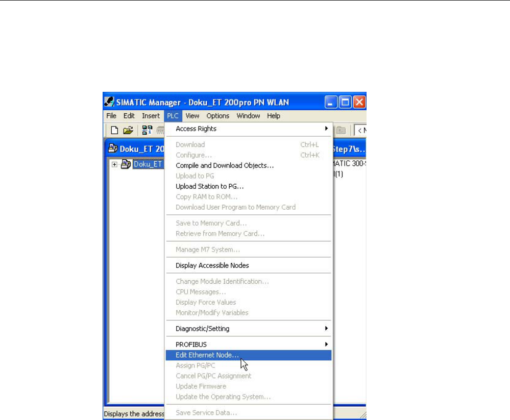The height and width of the screenshot is (420, 510).
Task: Choose the Configure… menu entry
Action: pyautogui.click(x=249, y=155)
